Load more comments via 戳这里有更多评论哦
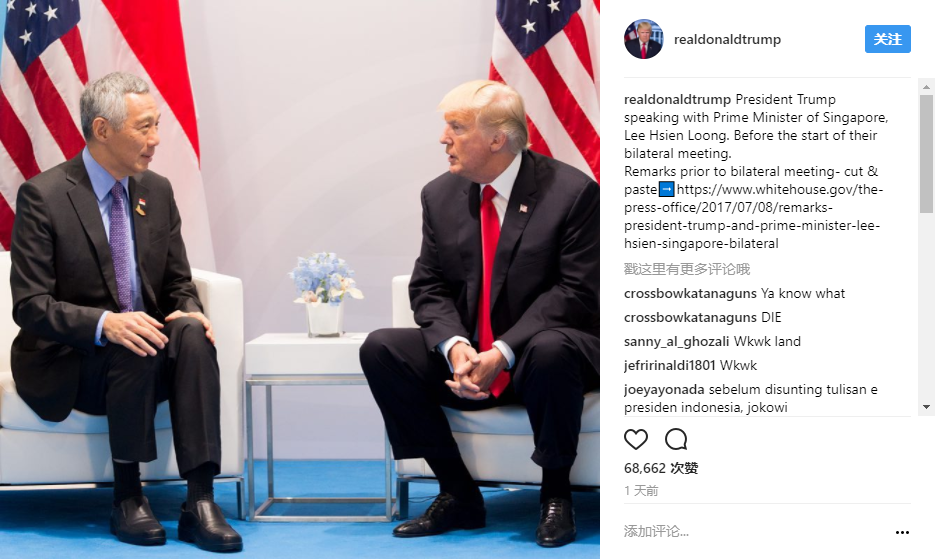The height and width of the screenshot is (559, 935). pos(687,269)
